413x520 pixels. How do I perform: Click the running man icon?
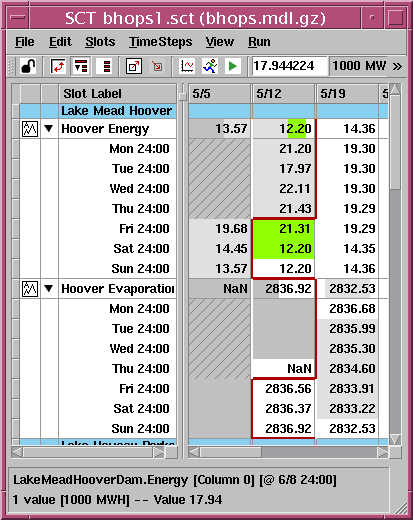pos(210,66)
